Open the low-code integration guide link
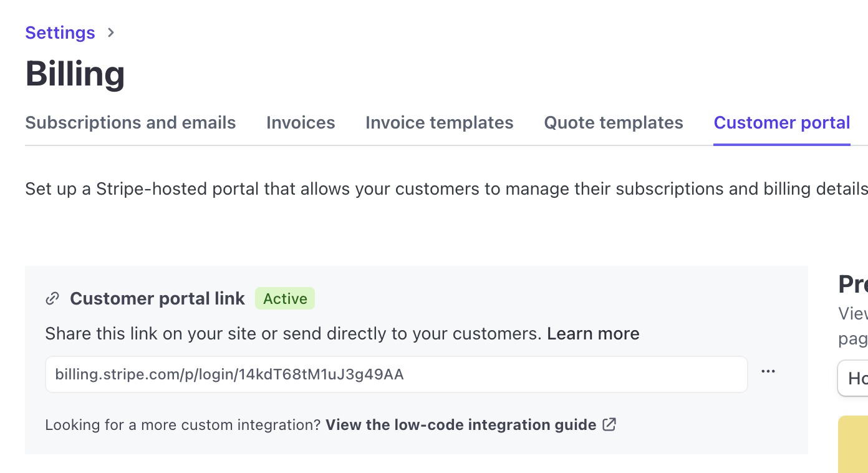This screenshot has width=868, height=473. pyautogui.click(x=461, y=425)
